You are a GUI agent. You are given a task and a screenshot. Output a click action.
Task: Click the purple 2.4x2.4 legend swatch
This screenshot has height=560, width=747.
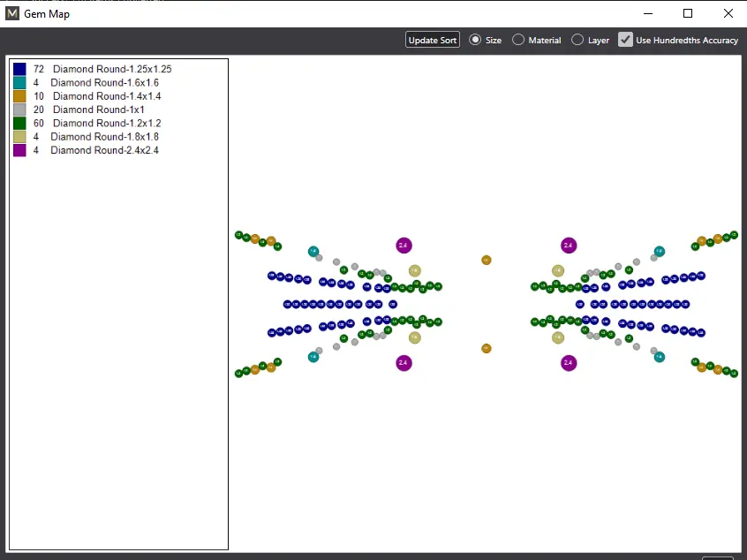(19, 150)
